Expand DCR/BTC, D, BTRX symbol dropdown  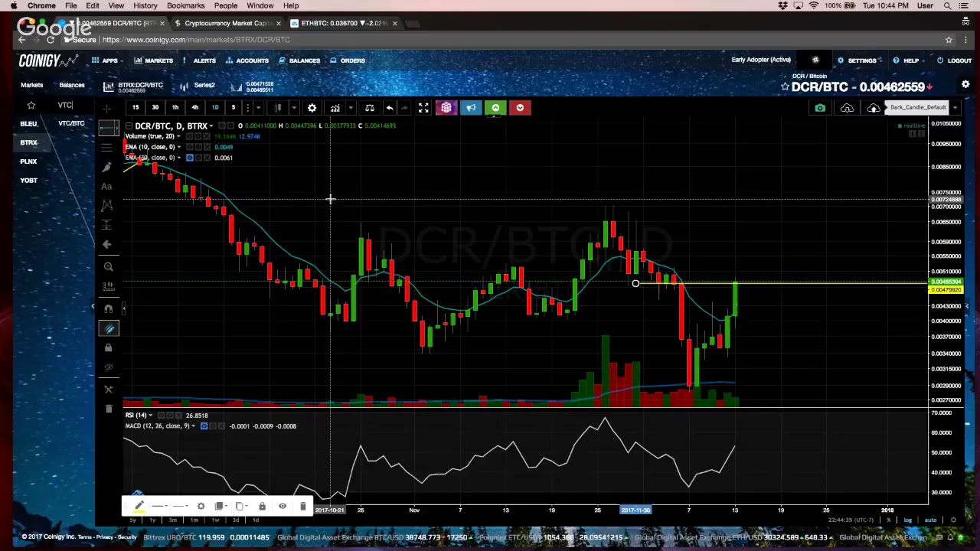click(x=211, y=126)
